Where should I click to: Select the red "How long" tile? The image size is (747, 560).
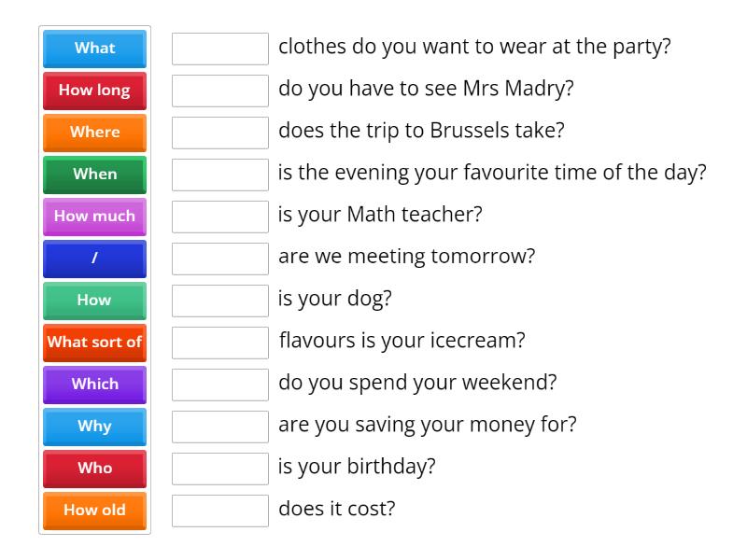[x=94, y=91]
